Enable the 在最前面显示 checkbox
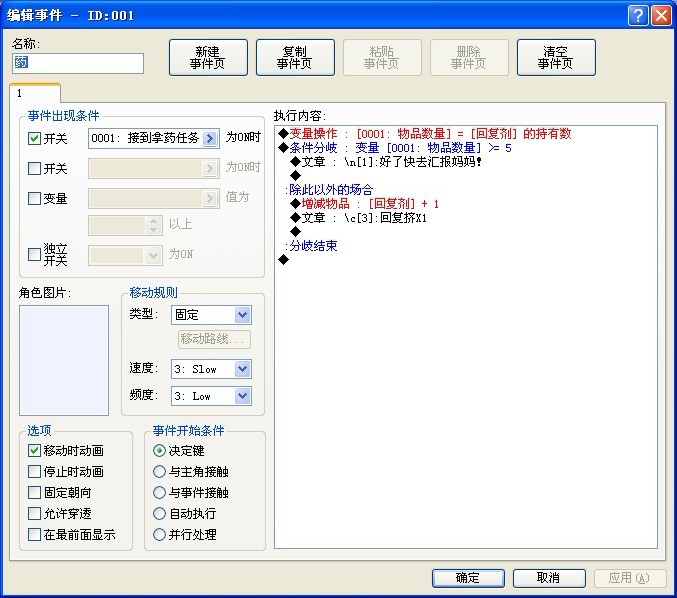This screenshot has height=598, width=677. click(x=34, y=535)
